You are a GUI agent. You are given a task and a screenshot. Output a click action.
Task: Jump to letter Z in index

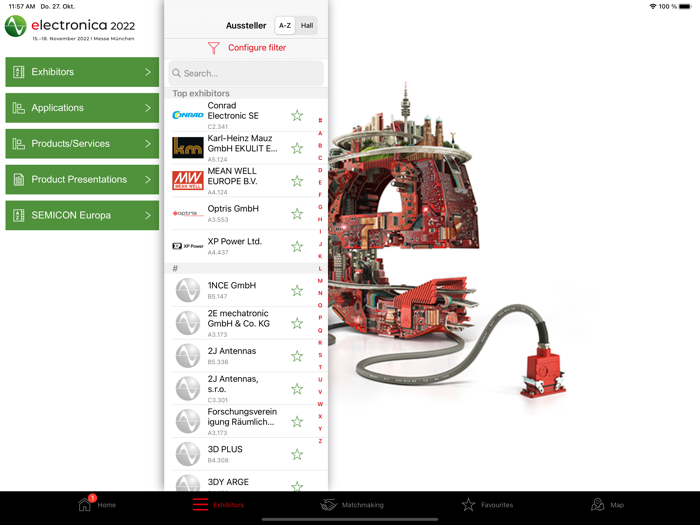320,441
